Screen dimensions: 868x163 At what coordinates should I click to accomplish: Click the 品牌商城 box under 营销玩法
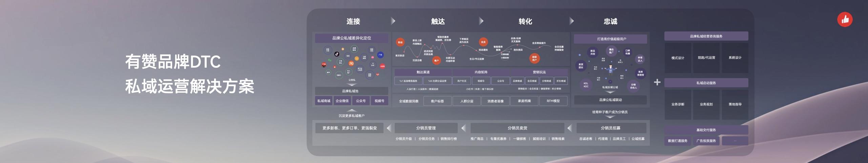coord(517,81)
